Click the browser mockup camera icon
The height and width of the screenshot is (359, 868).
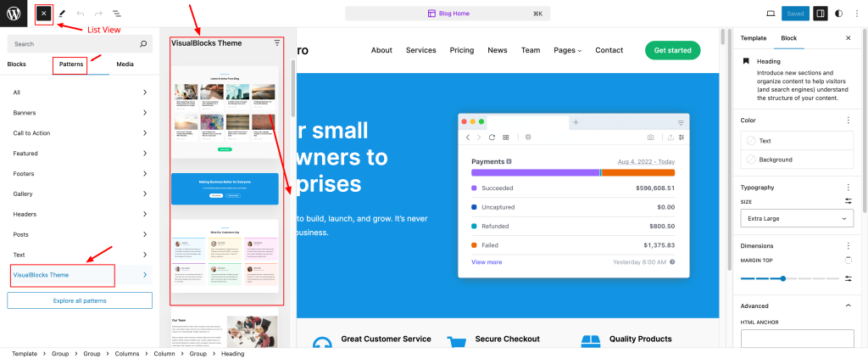651,137
